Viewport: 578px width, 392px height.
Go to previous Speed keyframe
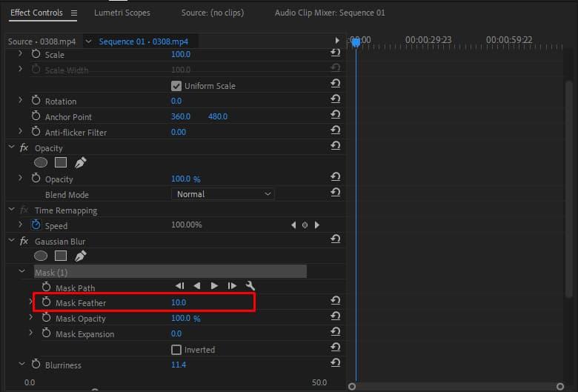click(x=293, y=225)
